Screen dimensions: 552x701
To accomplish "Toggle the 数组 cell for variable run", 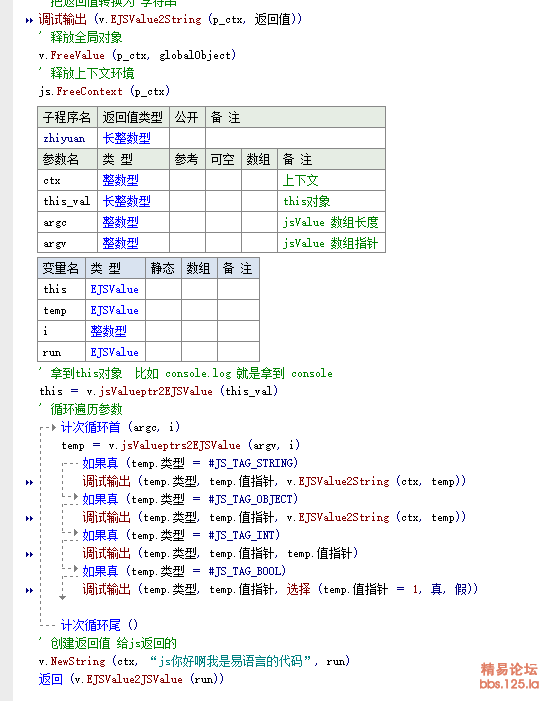I will pyautogui.click(x=199, y=352).
